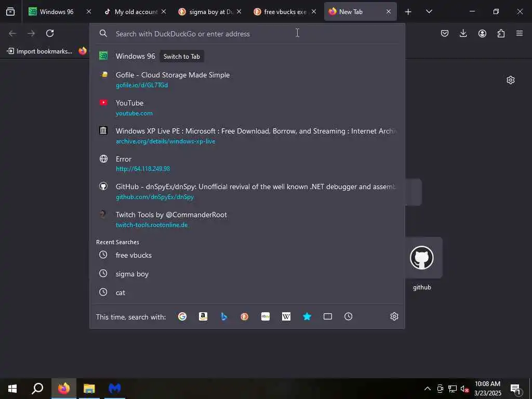The height and width of the screenshot is (399, 532).
Task: Open Windows XP Live PE archive suggestion
Action: point(247,136)
